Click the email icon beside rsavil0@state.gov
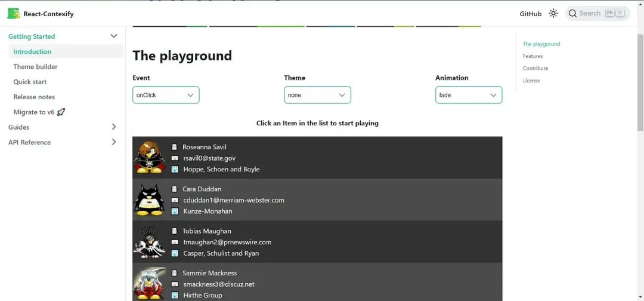This screenshot has height=301, width=644. click(175, 158)
